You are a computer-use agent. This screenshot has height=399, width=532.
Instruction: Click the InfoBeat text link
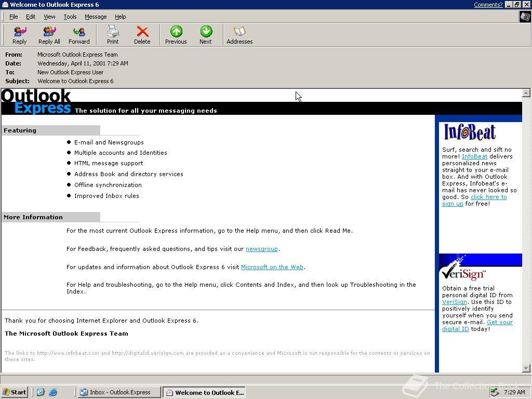click(474, 156)
